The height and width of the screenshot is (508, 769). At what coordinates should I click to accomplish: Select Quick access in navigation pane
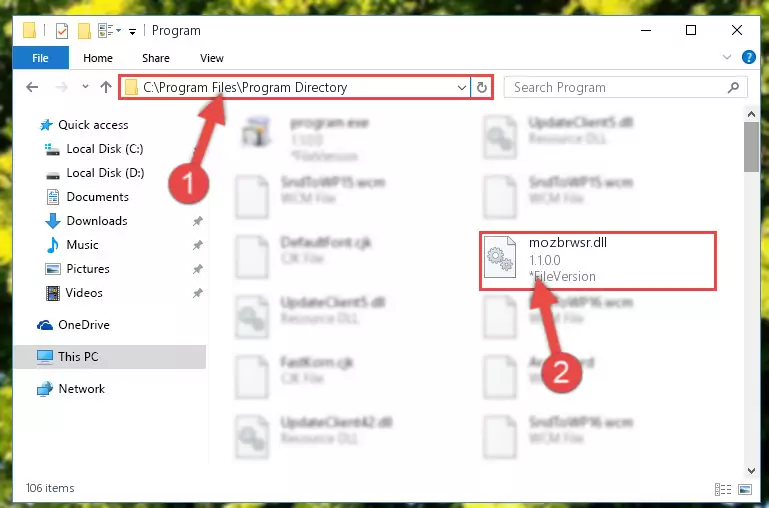coord(93,125)
